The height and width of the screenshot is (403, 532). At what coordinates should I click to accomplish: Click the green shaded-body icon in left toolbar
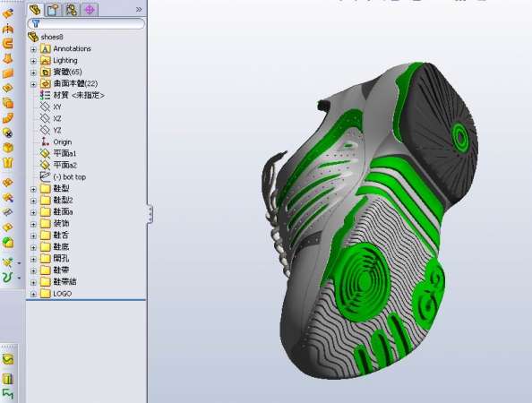[8, 242]
